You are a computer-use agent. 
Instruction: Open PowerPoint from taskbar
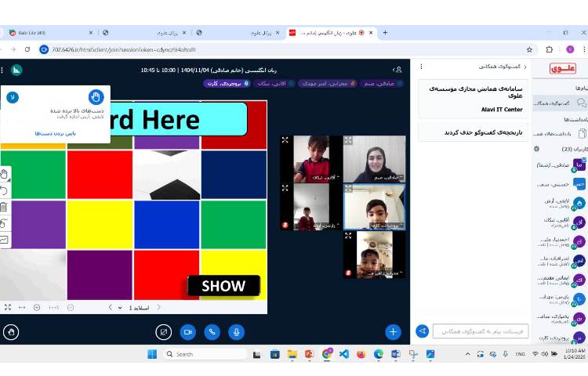pyautogui.click(x=309, y=354)
